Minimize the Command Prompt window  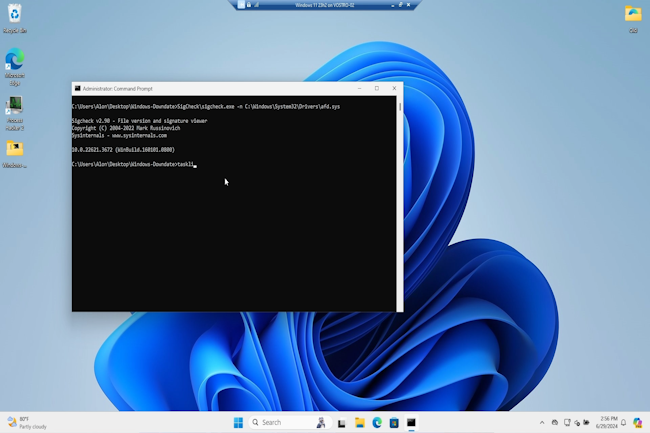360,88
